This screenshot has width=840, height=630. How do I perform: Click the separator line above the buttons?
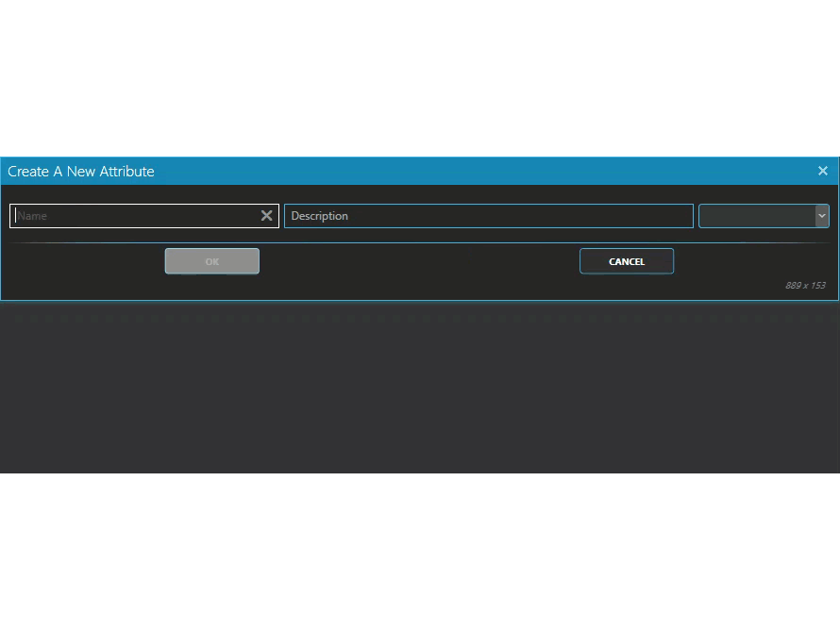coord(420,242)
